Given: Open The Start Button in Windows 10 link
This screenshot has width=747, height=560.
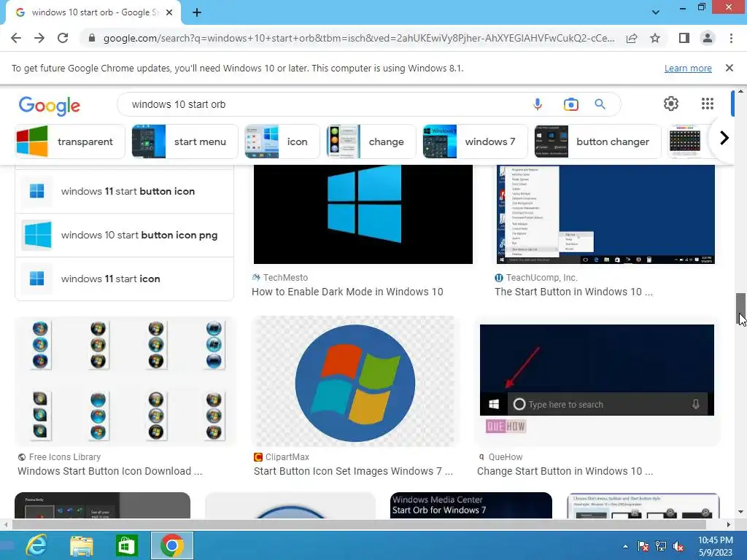Looking at the screenshot, I should pos(573,292).
